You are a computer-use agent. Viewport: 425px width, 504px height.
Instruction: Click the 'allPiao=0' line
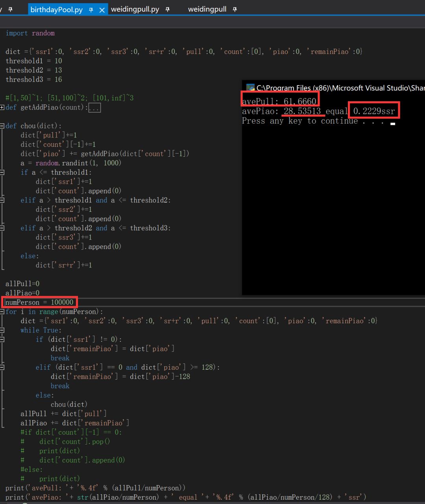[x=22, y=293]
